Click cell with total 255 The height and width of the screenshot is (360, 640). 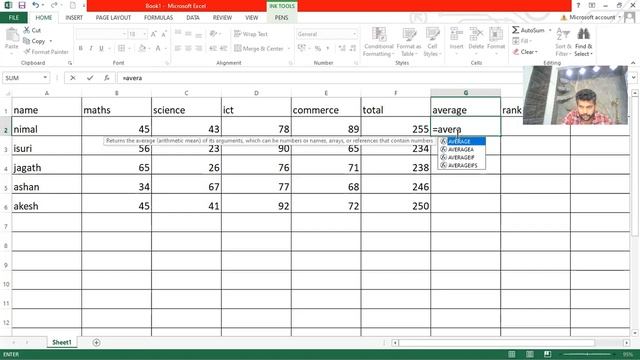pyautogui.click(x=396, y=129)
